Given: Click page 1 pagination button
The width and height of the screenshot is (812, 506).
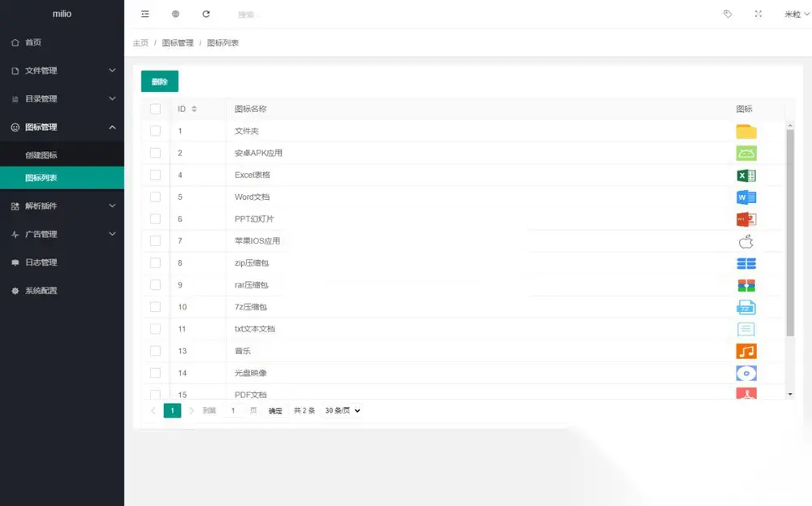Looking at the screenshot, I should tap(172, 411).
